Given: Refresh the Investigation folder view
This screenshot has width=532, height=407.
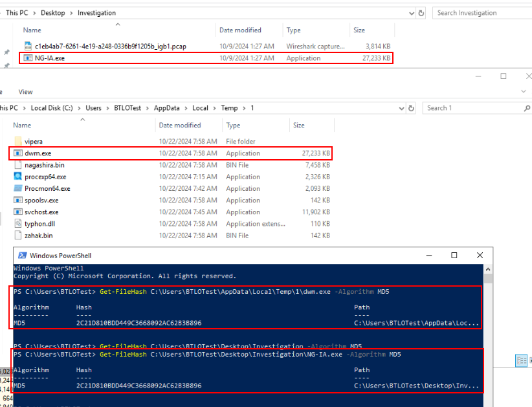Looking at the screenshot, I should coord(421,13).
